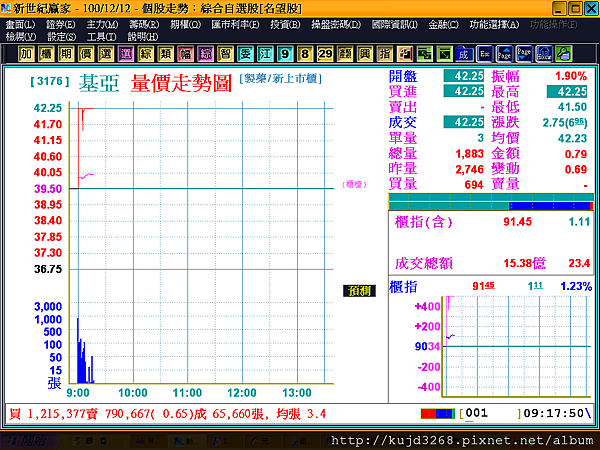Screen dimensions: 600x450
Task: Open the 主力(M) menu
Action: 102,24
